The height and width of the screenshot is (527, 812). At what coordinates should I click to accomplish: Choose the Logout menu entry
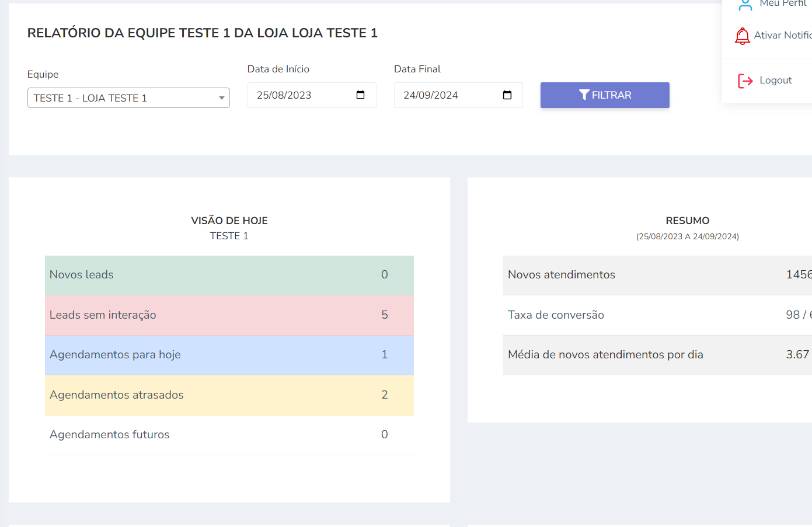[x=775, y=81]
